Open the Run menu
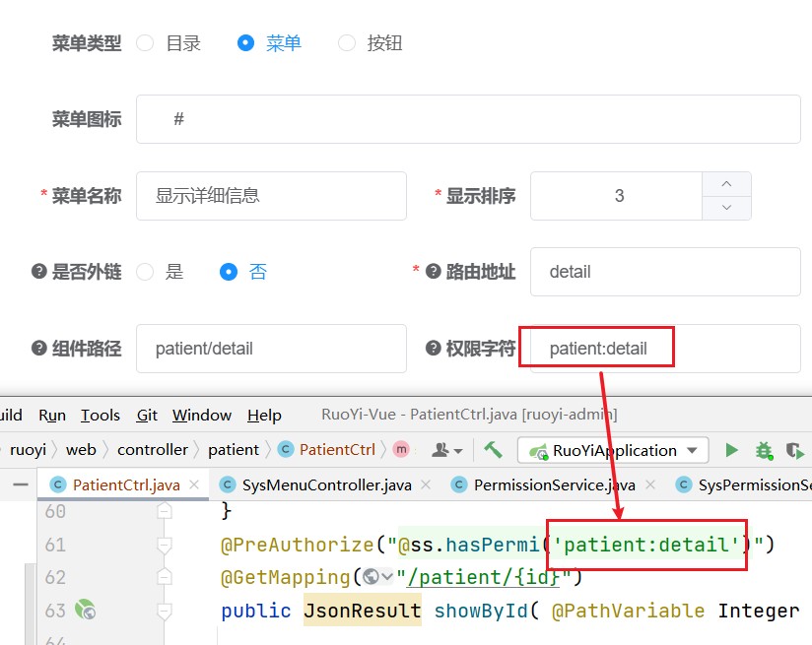 pyautogui.click(x=52, y=416)
